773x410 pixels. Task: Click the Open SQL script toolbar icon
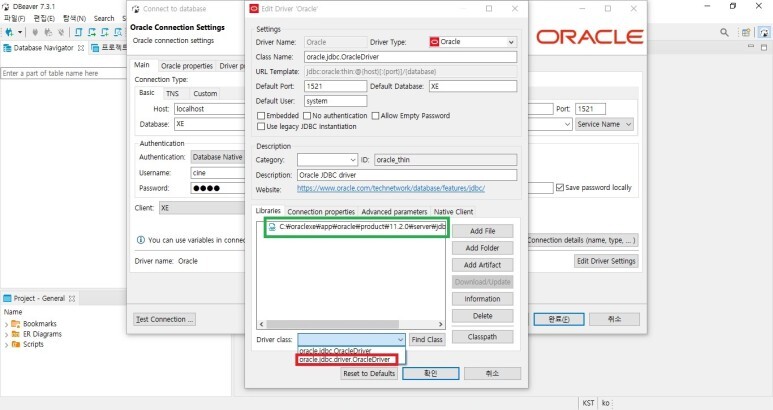92,32
